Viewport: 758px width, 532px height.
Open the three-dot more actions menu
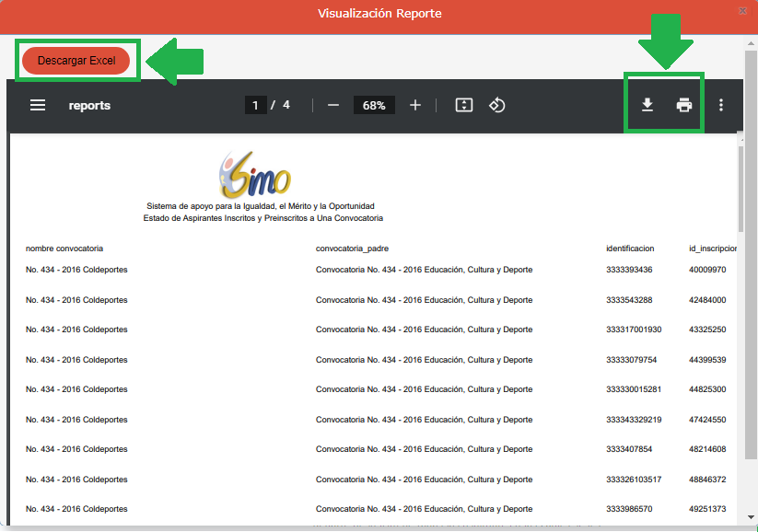(x=721, y=105)
